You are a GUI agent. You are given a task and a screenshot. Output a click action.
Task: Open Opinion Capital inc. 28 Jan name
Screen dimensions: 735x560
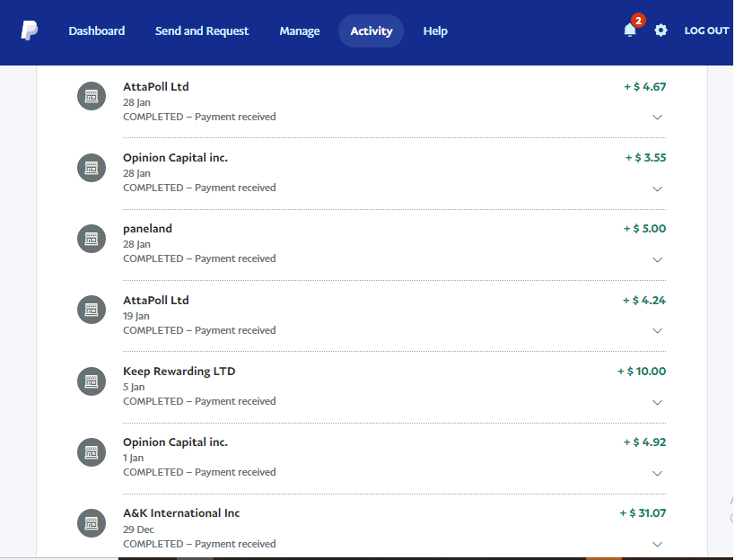pos(175,157)
